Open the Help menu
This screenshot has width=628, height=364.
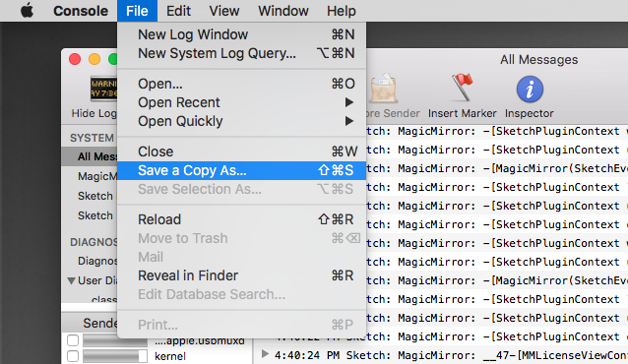[341, 11]
